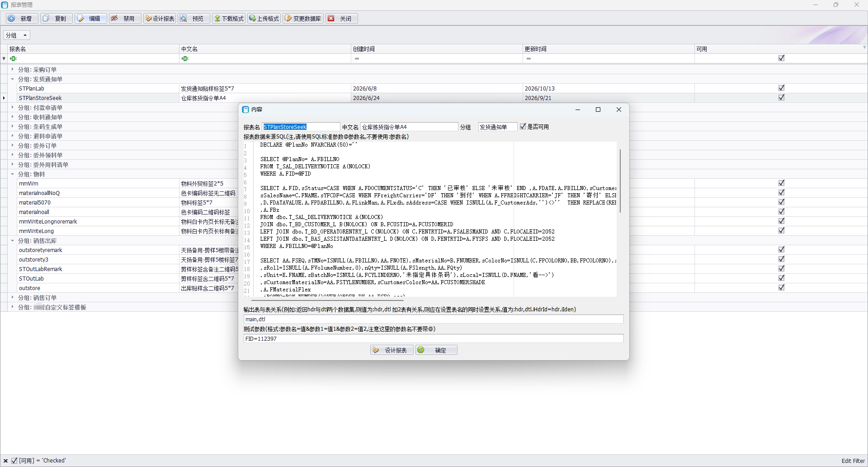Expand the 分组: 采购订单 group
Viewport: 868px width, 467px height.
(x=12, y=69)
